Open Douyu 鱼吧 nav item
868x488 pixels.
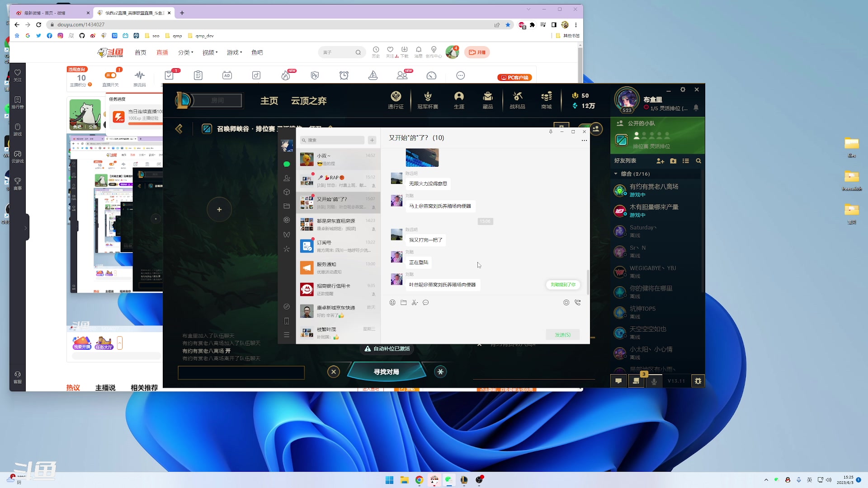tap(257, 52)
